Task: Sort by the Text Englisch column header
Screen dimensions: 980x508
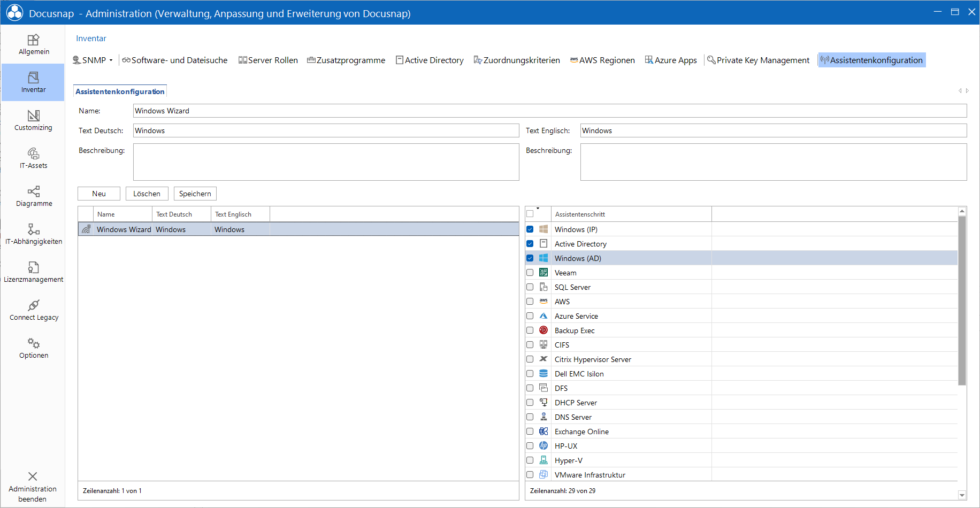Action: point(240,214)
